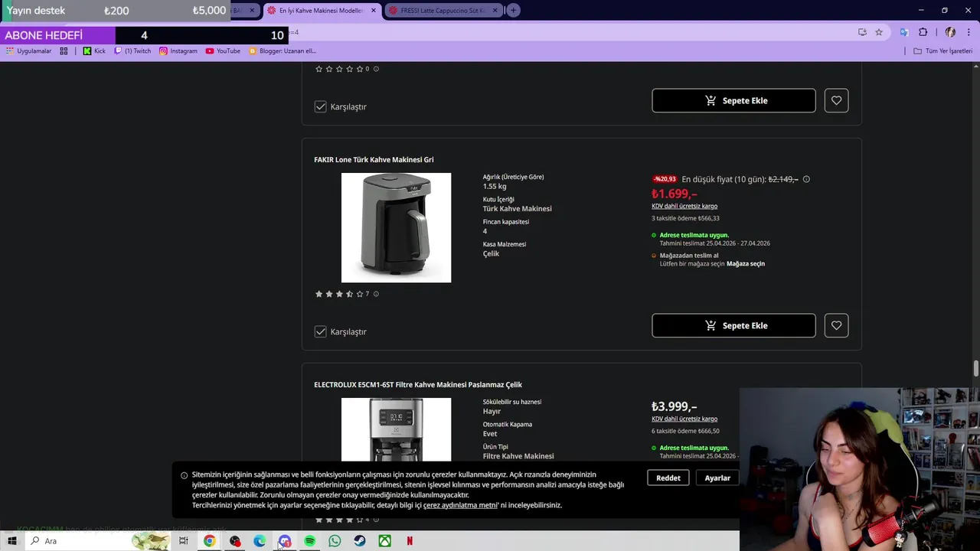Open Tüm Yer İşaretleri folder
This screenshot has height=551, width=980.
click(942, 51)
